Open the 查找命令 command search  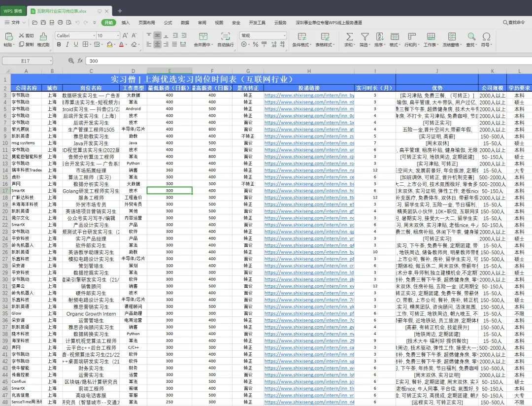(513, 22)
